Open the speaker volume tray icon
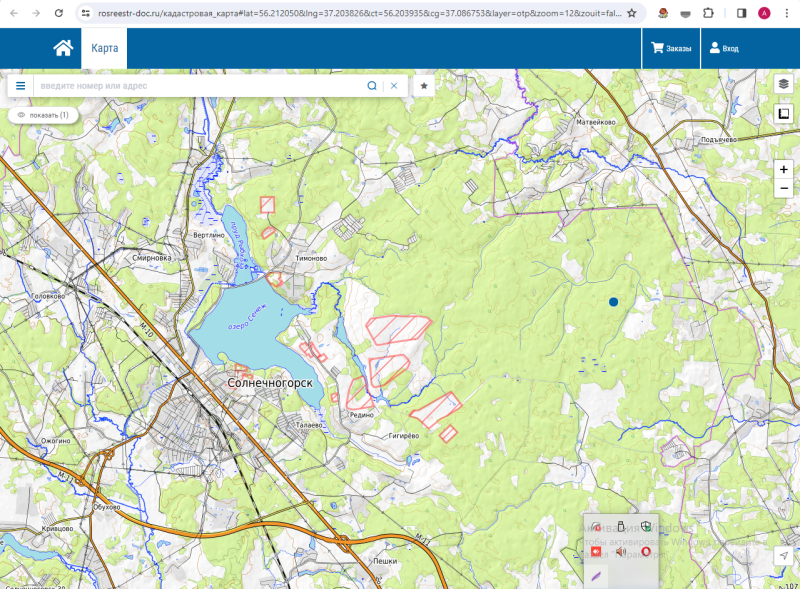The height and width of the screenshot is (589, 800). click(x=620, y=551)
